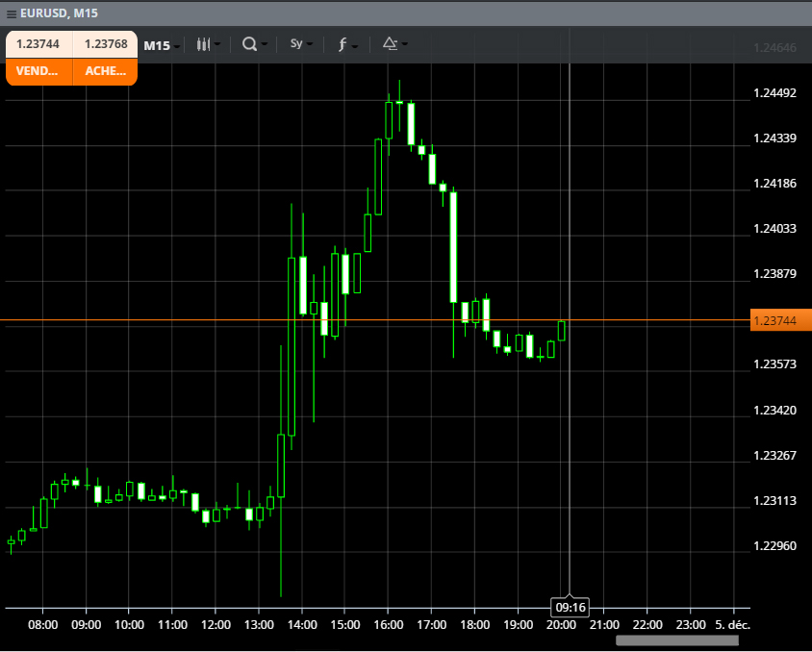
Task: Expand the Sy dropdown
Action: pos(310,44)
